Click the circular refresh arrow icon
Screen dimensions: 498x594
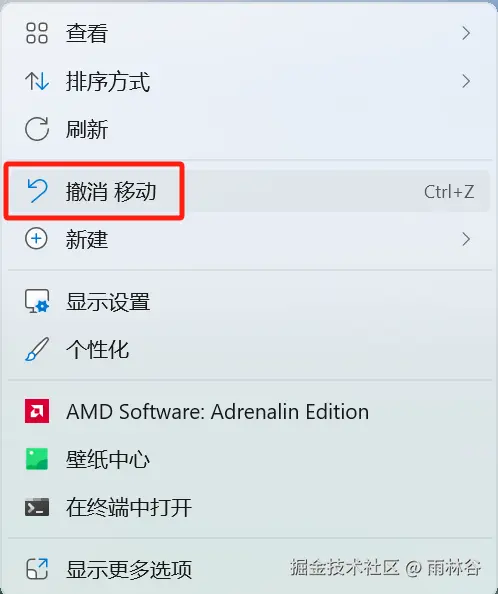tap(37, 129)
